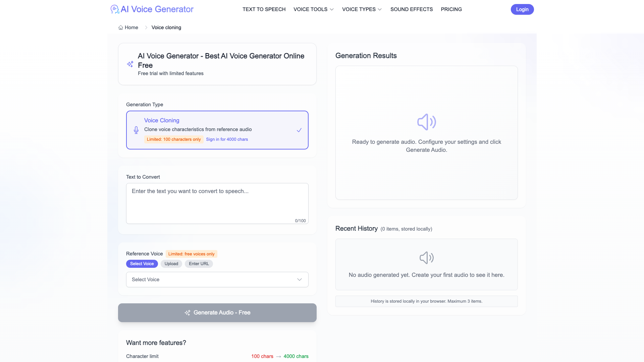Open the Sound Effects menu item
644x362 pixels.
[412, 9]
